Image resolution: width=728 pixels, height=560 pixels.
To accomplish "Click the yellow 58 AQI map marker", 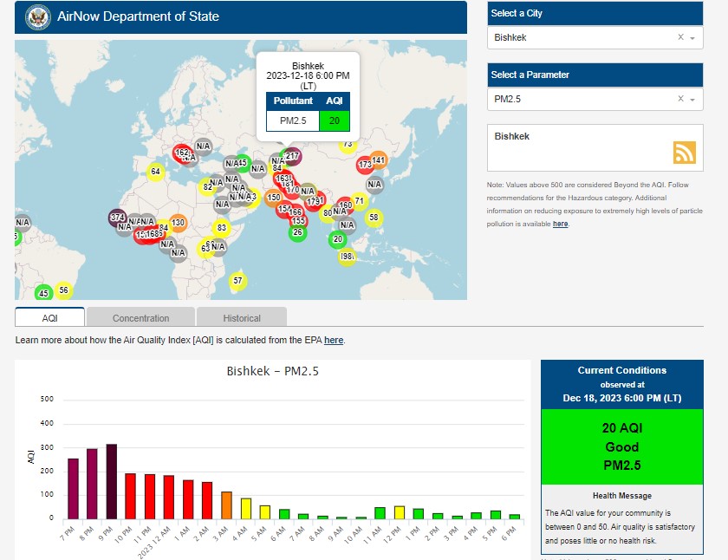I will pos(374,218).
